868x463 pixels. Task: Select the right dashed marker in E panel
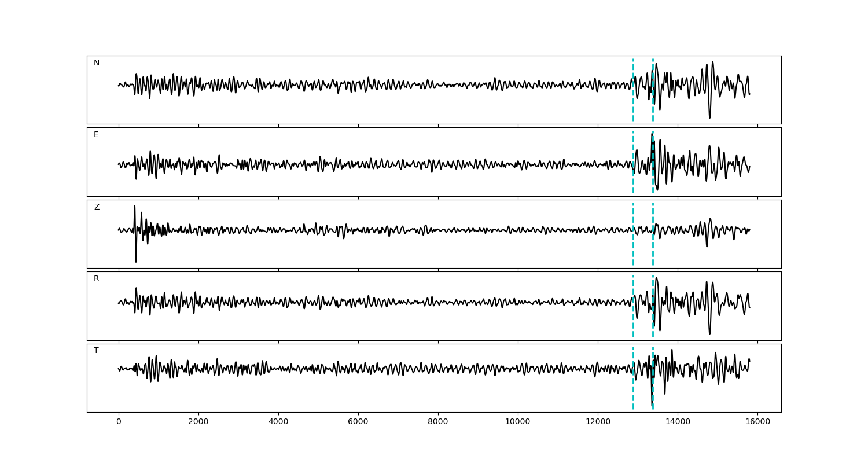click(x=653, y=179)
